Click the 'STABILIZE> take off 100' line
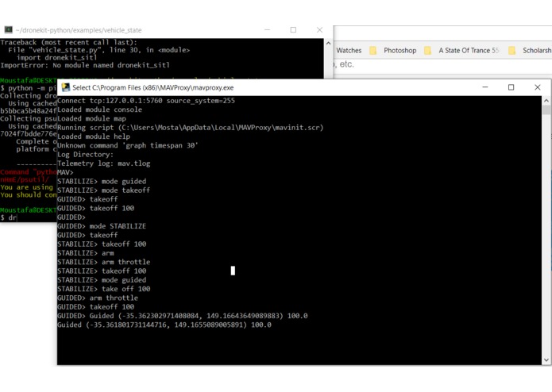This screenshot has width=552, height=392. tap(103, 289)
